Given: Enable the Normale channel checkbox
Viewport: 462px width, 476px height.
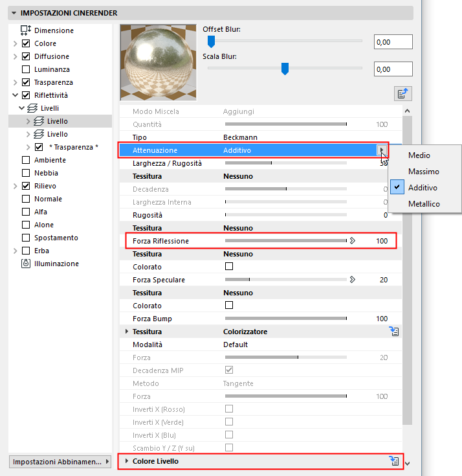Looking at the screenshot, I should point(26,199).
